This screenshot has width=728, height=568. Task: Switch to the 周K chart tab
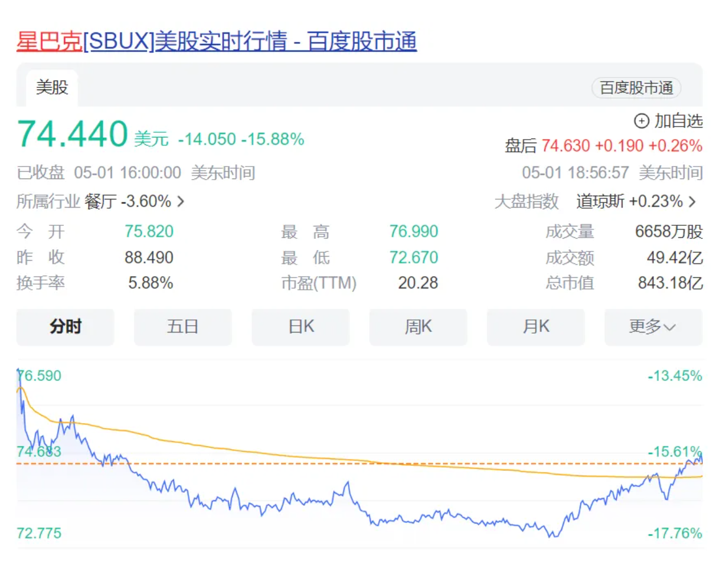click(418, 327)
